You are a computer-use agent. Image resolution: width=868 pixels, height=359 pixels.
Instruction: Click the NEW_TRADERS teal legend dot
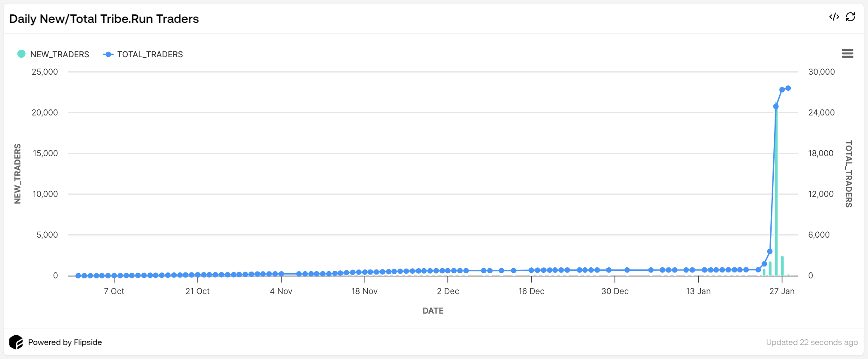(x=21, y=54)
